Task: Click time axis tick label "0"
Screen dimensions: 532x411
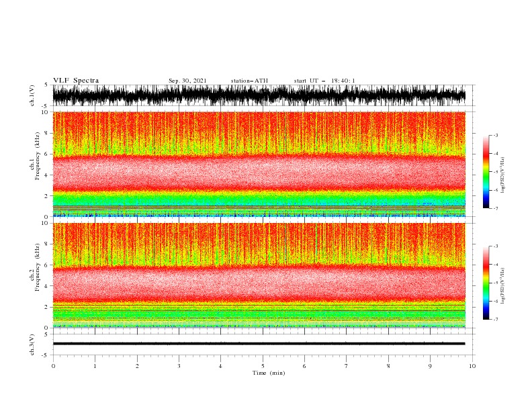Action: click(x=53, y=366)
